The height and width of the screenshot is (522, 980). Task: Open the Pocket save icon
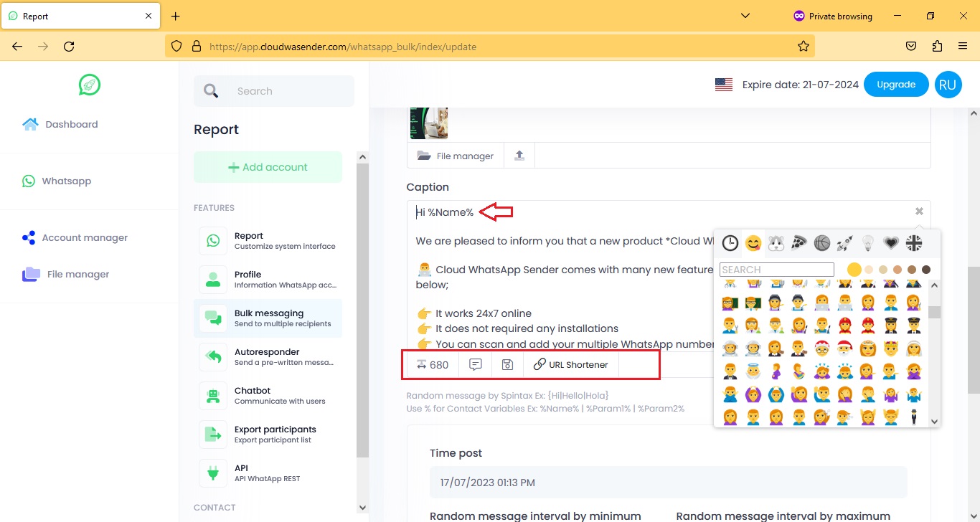pos(911,46)
